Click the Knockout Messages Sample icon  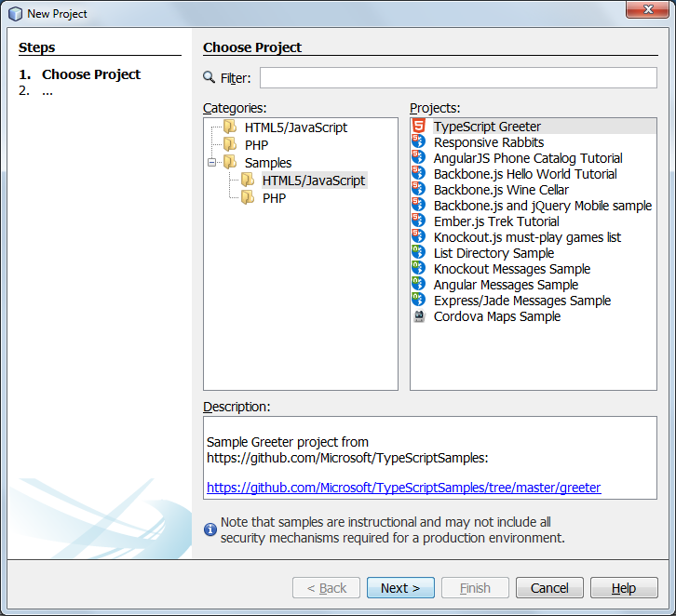[419, 268]
